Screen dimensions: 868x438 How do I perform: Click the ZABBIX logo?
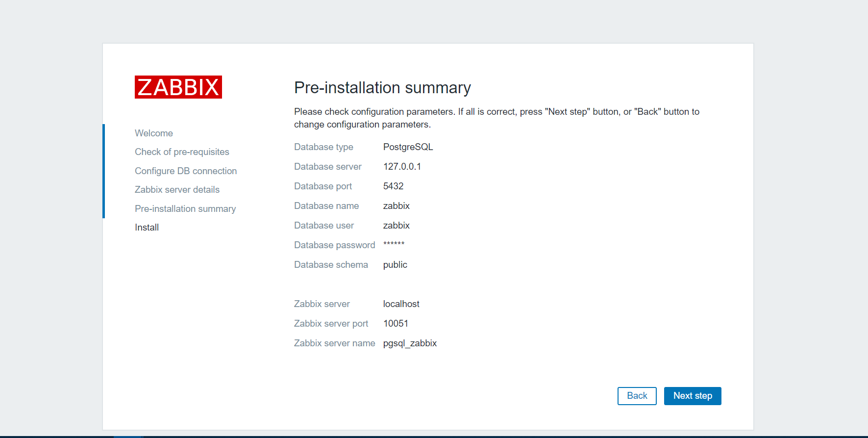pyautogui.click(x=178, y=87)
